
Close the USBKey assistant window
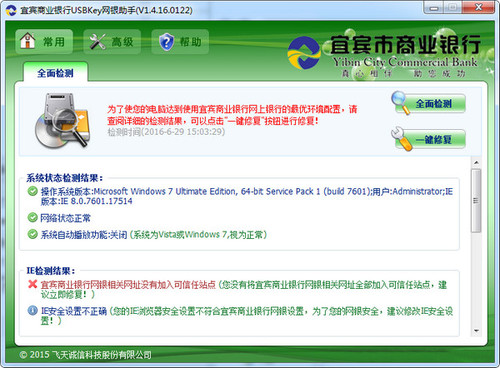pyautogui.click(x=479, y=7)
